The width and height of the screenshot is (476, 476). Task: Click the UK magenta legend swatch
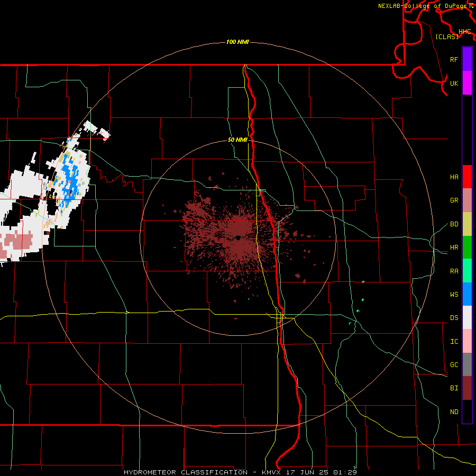(x=467, y=83)
